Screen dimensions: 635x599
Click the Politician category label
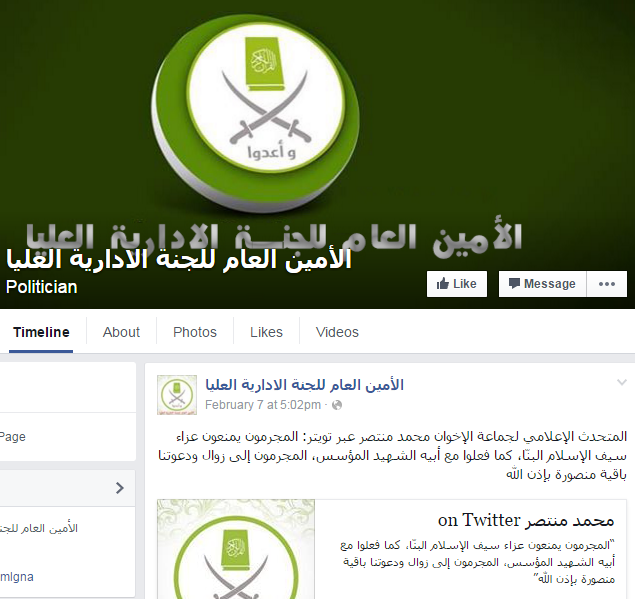tap(41, 287)
